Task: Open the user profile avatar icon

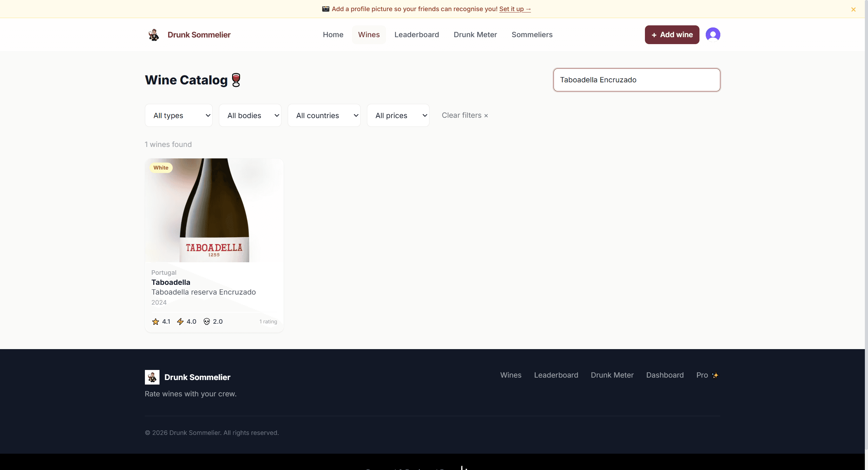Action: [713, 35]
